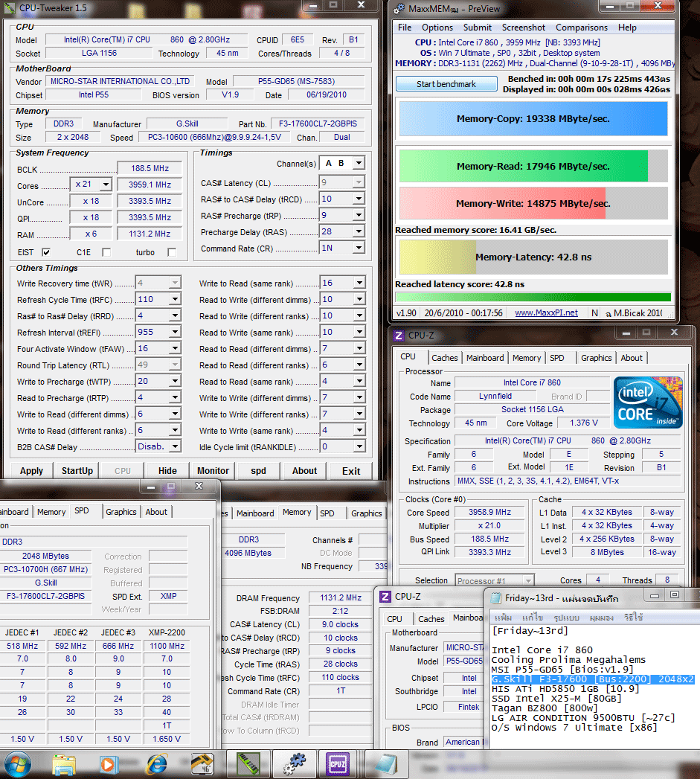Image resolution: width=700 pixels, height=779 pixels.
Task: Click the CPU-Z window title icon
Action: [x=399, y=336]
